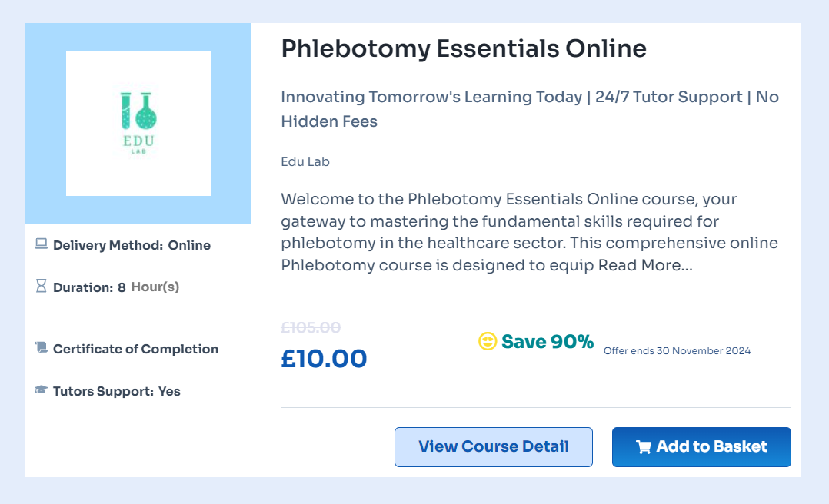Open the View Course Detail button
The image size is (829, 504).
(x=494, y=447)
